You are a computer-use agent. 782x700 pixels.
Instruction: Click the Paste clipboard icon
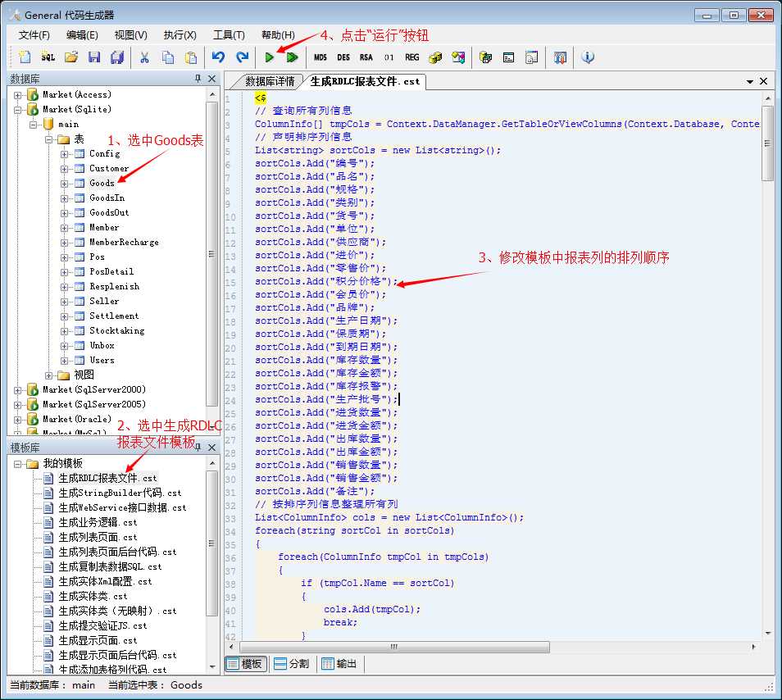pos(191,57)
